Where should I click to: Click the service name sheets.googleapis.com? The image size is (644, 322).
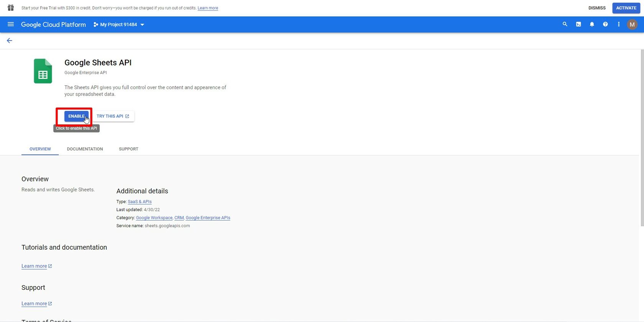pos(167,226)
